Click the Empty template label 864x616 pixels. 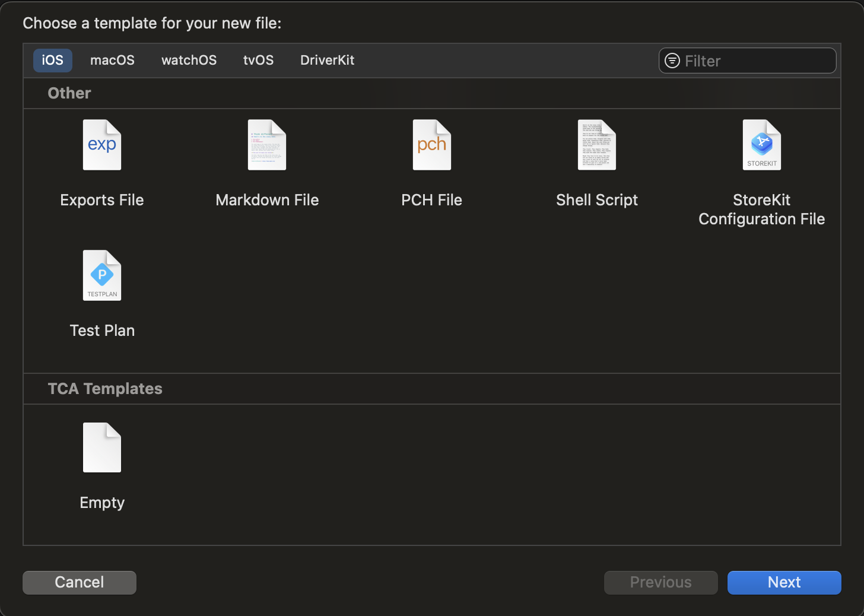coord(102,503)
